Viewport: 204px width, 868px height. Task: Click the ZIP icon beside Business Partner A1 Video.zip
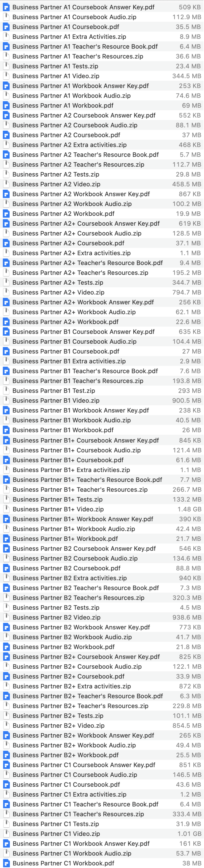[6, 76]
